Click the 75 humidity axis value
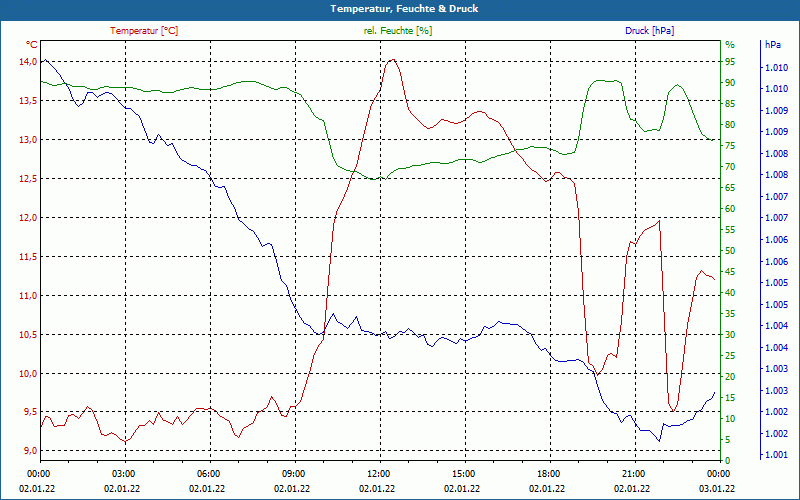Image resolution: width=800 pixels, height=500 pixels. click(730, 146)
